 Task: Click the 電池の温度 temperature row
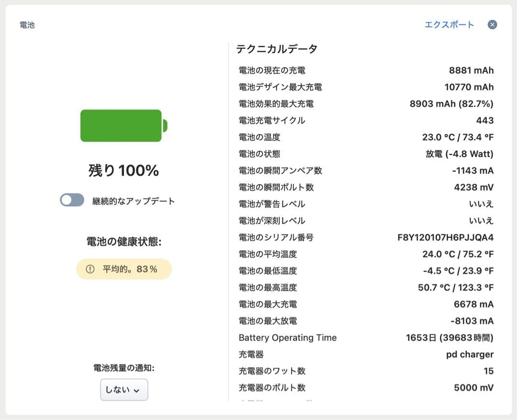(x=258, y=137)
